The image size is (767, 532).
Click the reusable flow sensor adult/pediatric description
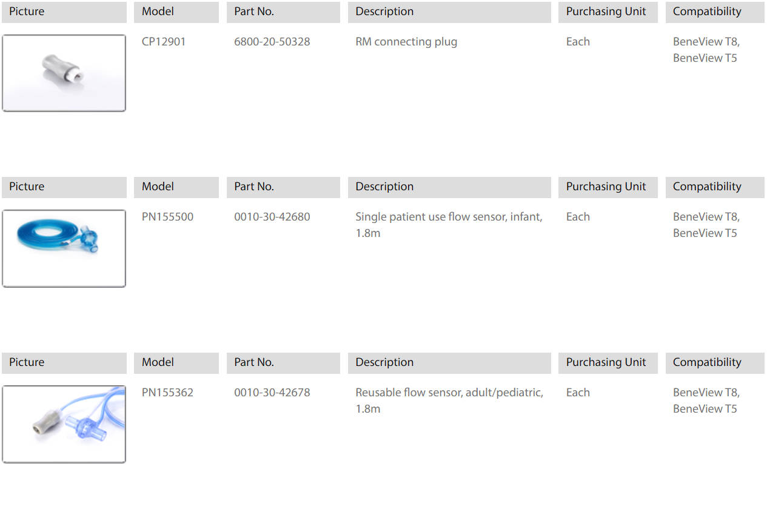(449, 400)
